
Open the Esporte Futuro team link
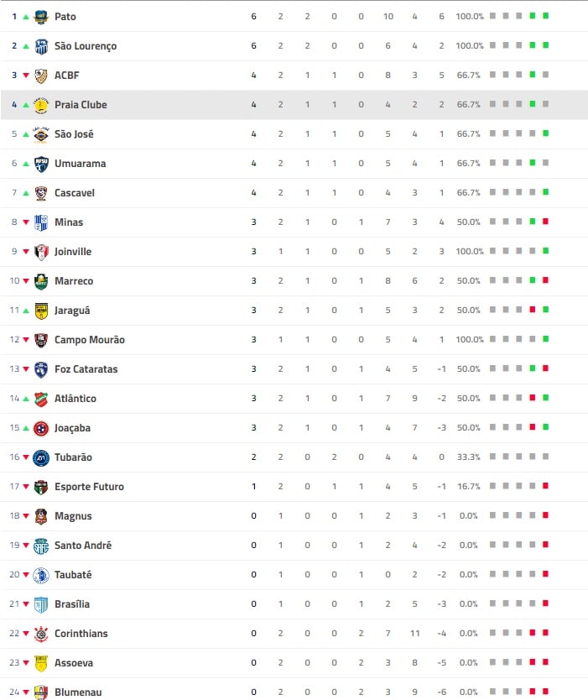89,487
